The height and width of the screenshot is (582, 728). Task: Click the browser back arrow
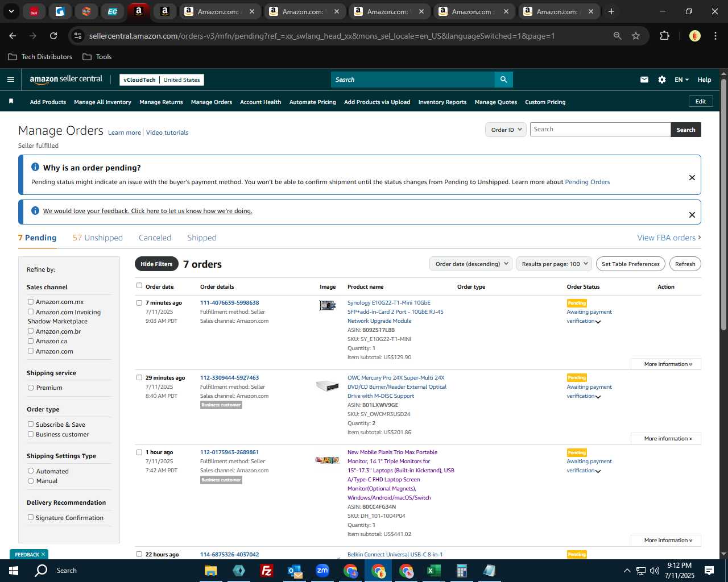point(13,36)
